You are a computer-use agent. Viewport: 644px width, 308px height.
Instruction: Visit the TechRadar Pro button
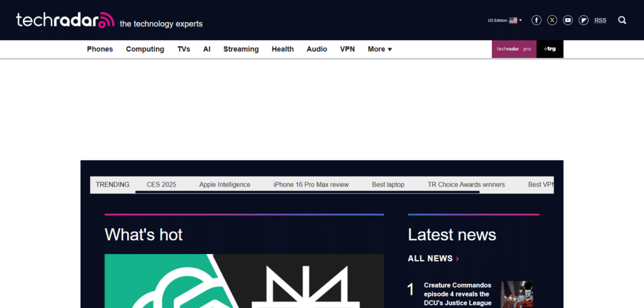(514, 49)
